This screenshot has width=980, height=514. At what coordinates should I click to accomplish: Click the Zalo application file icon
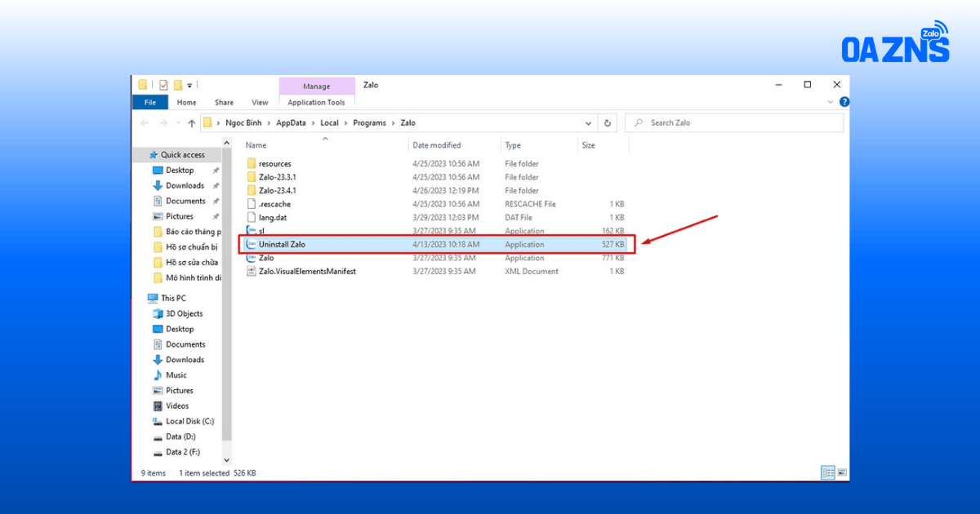click(252, 258)
